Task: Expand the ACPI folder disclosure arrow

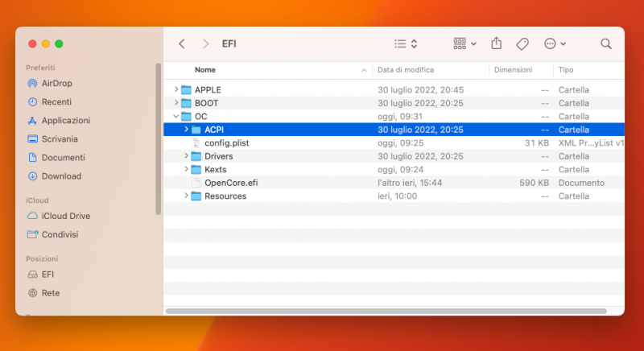Action: [x=186, y=129]
